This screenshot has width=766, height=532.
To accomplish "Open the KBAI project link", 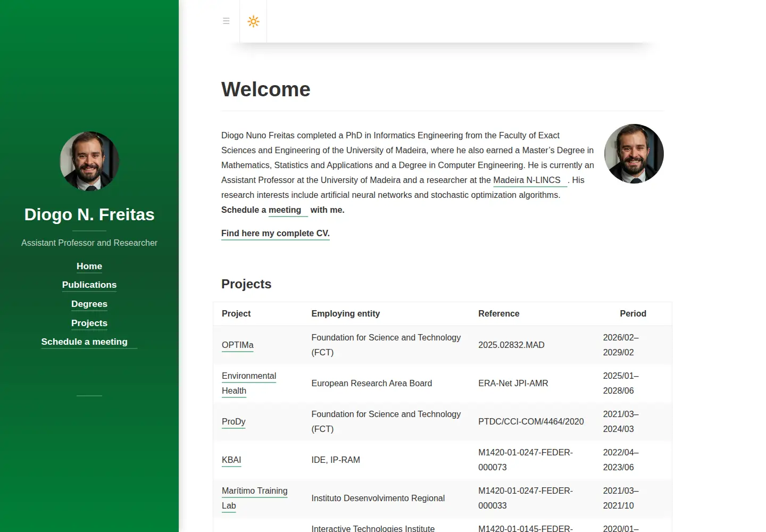I will tap(231, 460).
